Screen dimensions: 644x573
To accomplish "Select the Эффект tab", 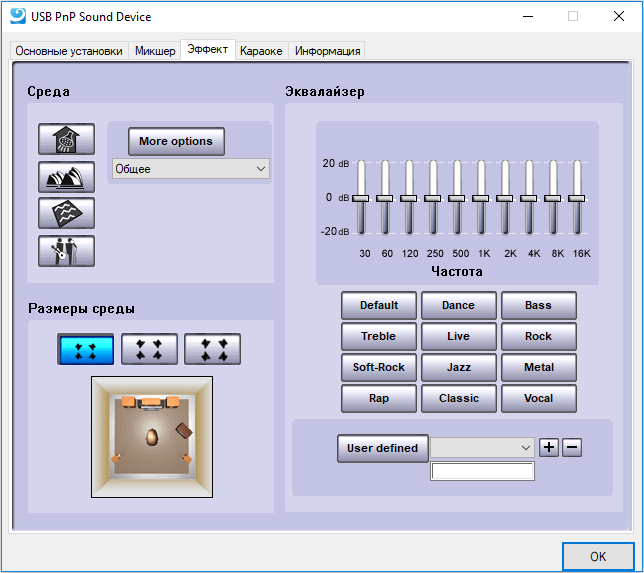I will (208, 49).
